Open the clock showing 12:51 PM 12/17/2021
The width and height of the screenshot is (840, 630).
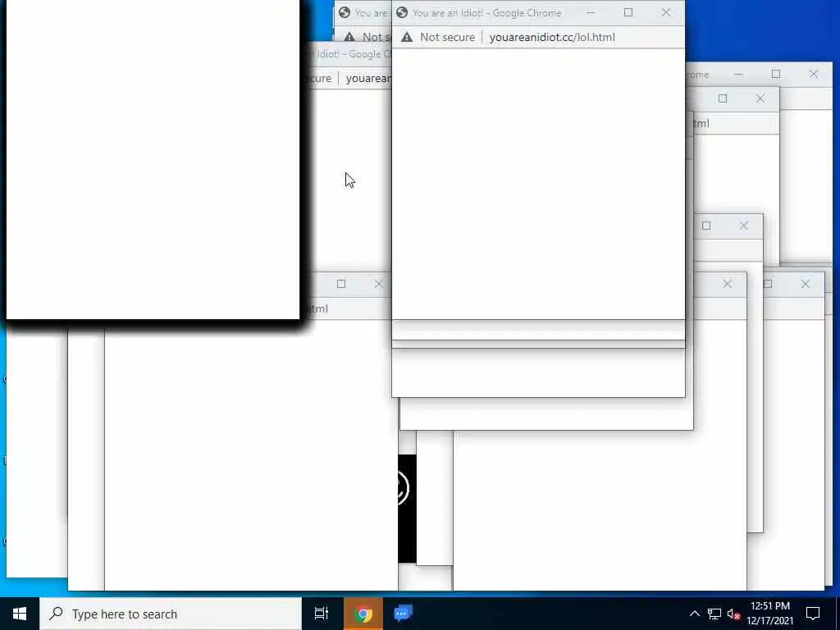pos(769,614)
